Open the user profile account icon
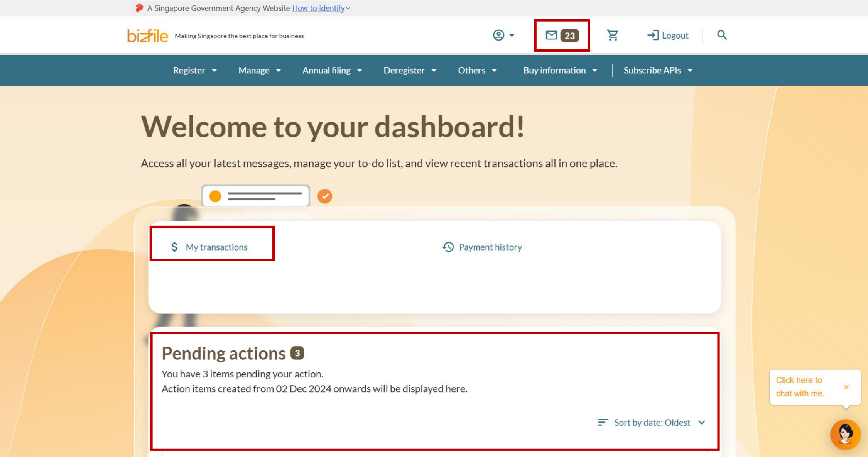The height and width of the screenshot is (457, 868). pos(498,35)
